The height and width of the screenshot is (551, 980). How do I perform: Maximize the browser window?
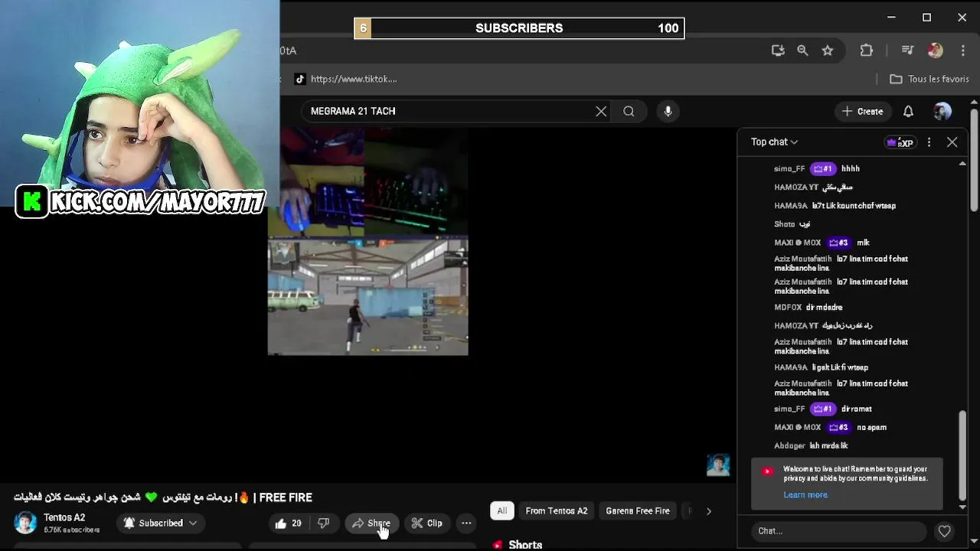click(x=926, y=17)
